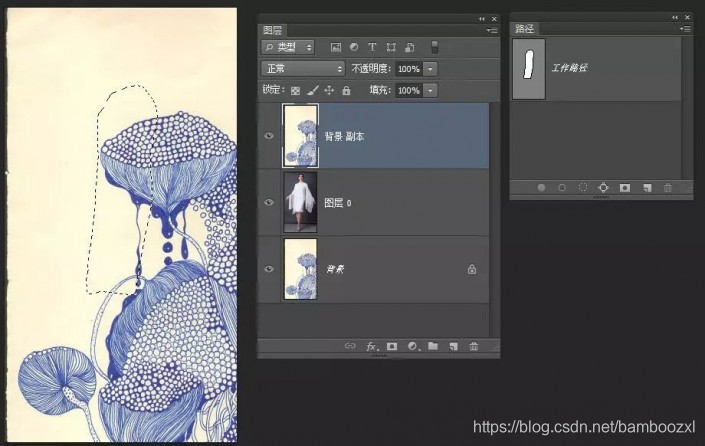
Task: Fill path with foreground color
Action: (541, 187)
